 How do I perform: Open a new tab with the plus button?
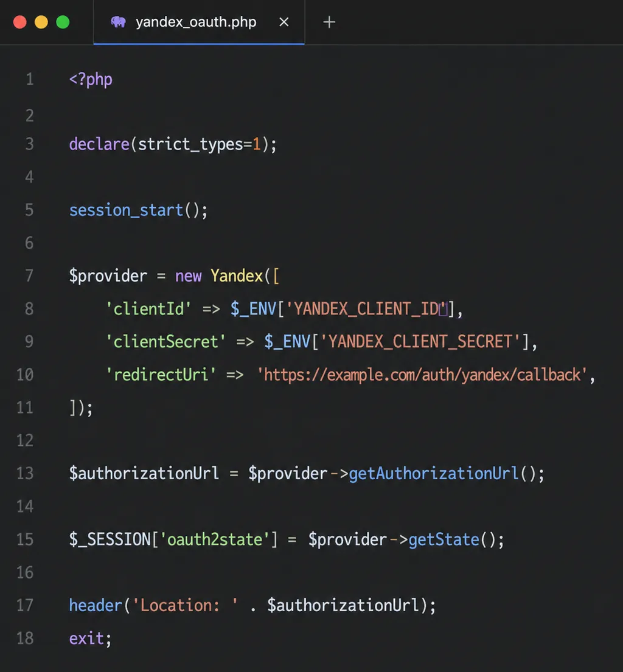[x=329, y=22]
